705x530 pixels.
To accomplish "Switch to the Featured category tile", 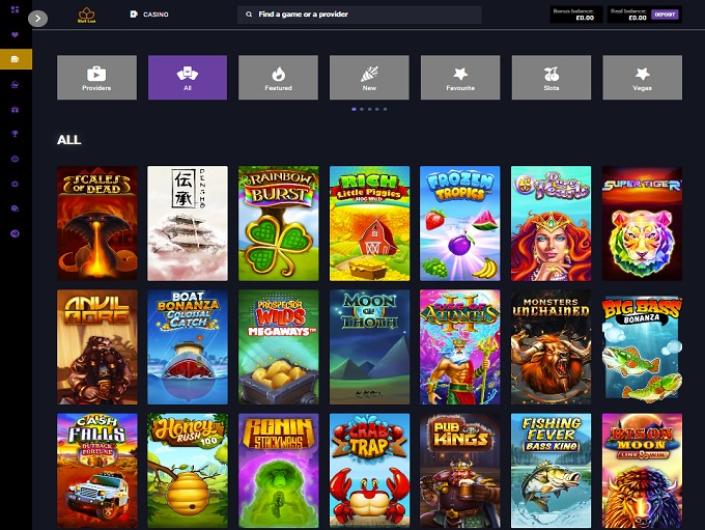I will click(278, 77).
